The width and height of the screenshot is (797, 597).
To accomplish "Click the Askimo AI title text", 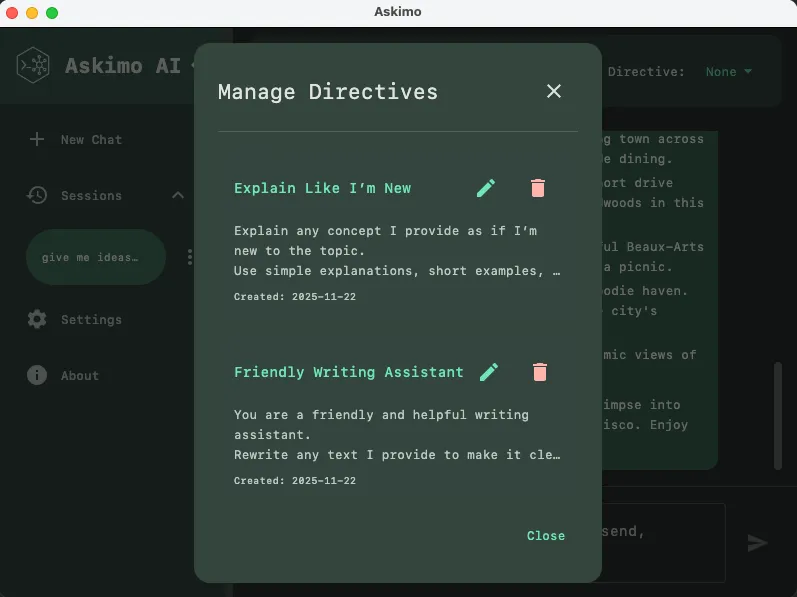I will point(123,66).
